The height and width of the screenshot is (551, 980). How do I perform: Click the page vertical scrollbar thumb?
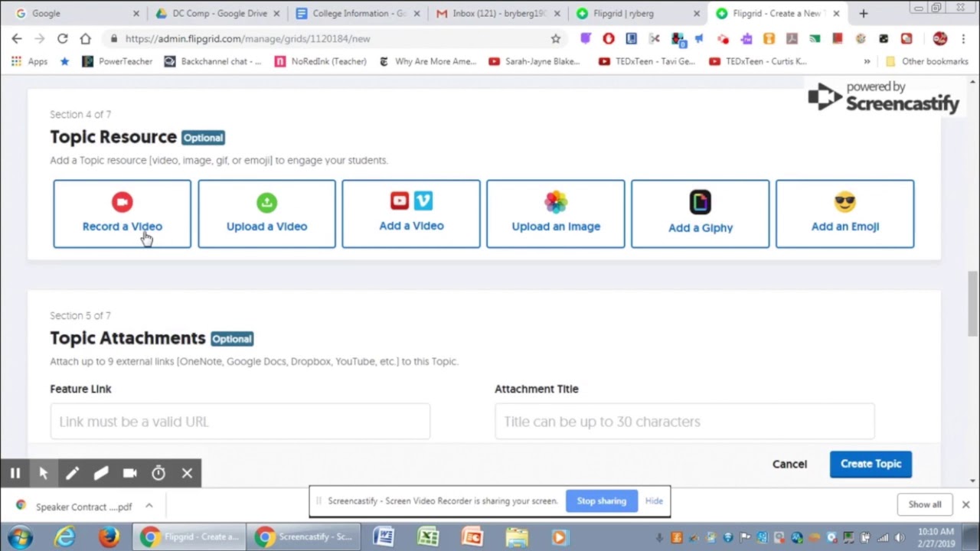pyautogui.click(x=973, y=303)
